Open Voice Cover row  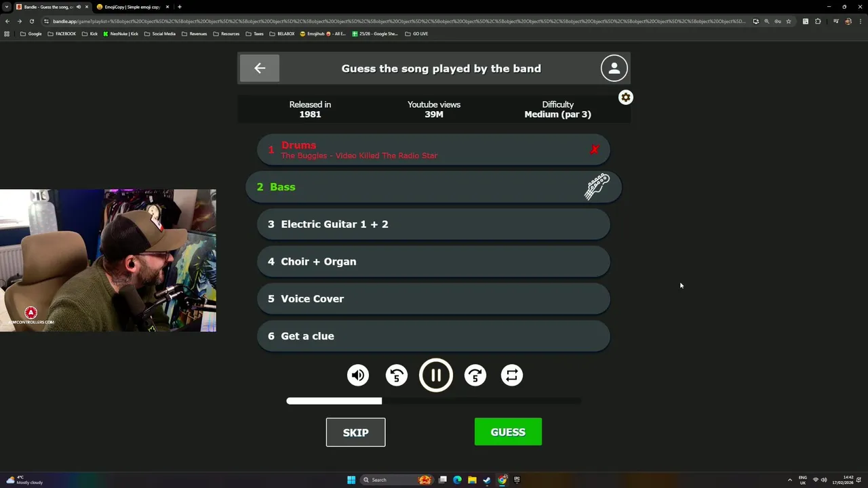(433, 299)
